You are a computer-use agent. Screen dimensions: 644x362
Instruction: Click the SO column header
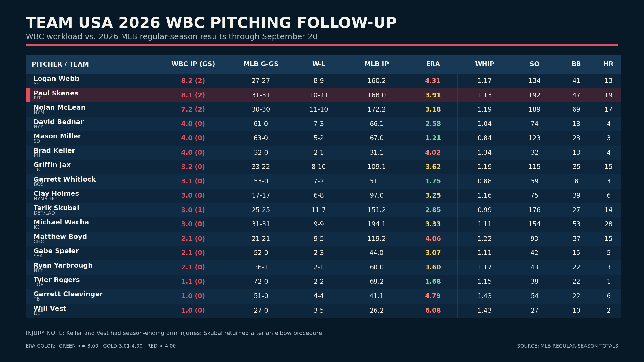point(534,64)
